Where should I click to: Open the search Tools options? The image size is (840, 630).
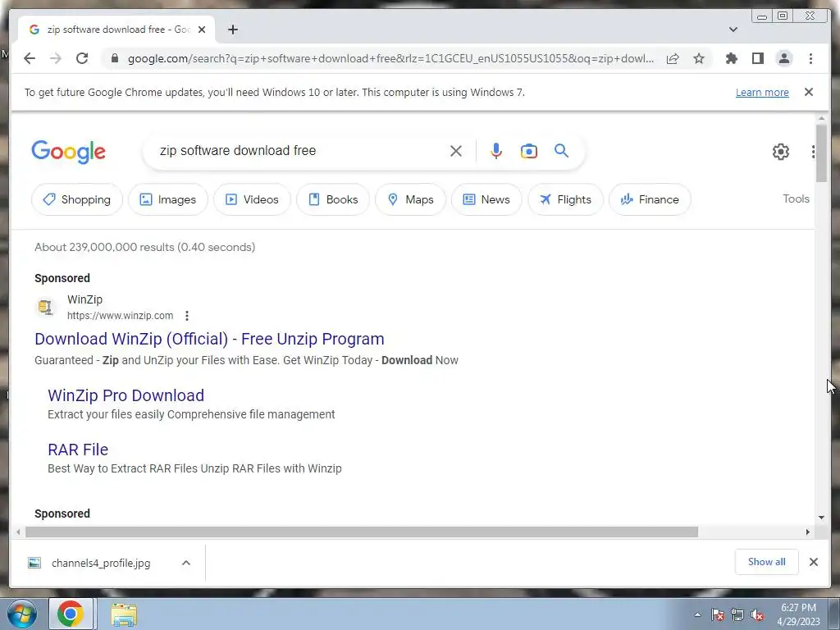796,199
